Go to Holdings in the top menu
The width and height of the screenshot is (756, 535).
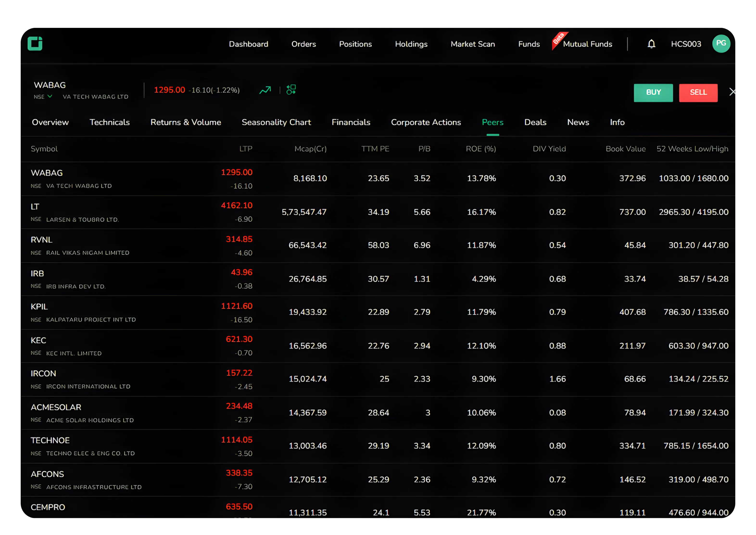pyautogui.click(x=411, y=44)
